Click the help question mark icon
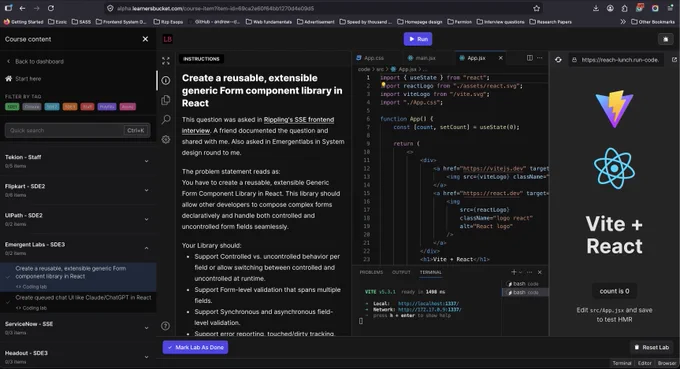The image size is (680, 369). pyautogui.click(x=165, y=326)
